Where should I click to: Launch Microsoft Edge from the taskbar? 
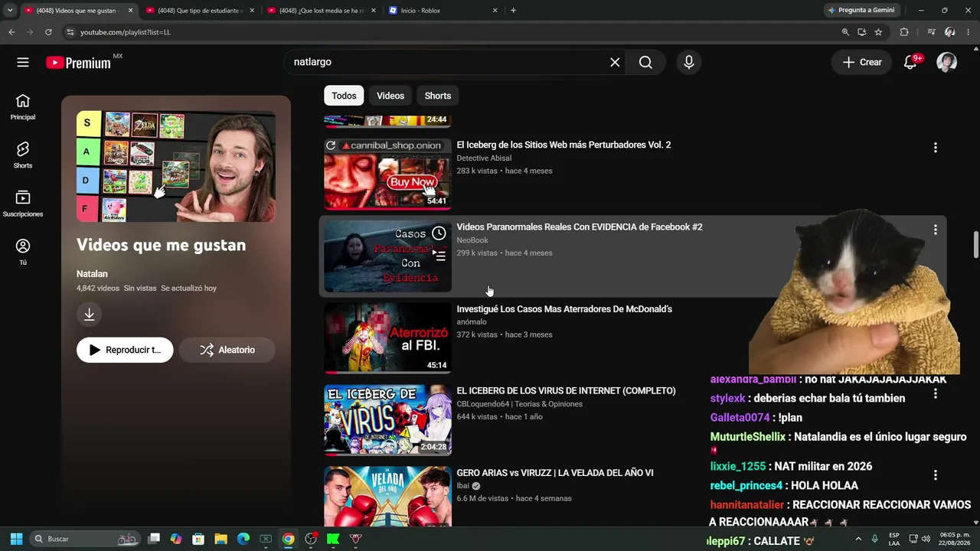point(243,539)
